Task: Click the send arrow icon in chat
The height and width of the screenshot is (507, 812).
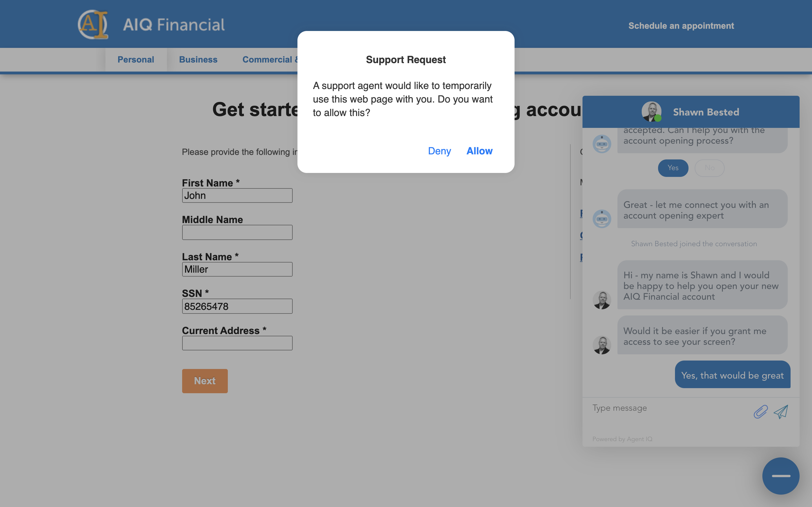Action: (781, 412)
